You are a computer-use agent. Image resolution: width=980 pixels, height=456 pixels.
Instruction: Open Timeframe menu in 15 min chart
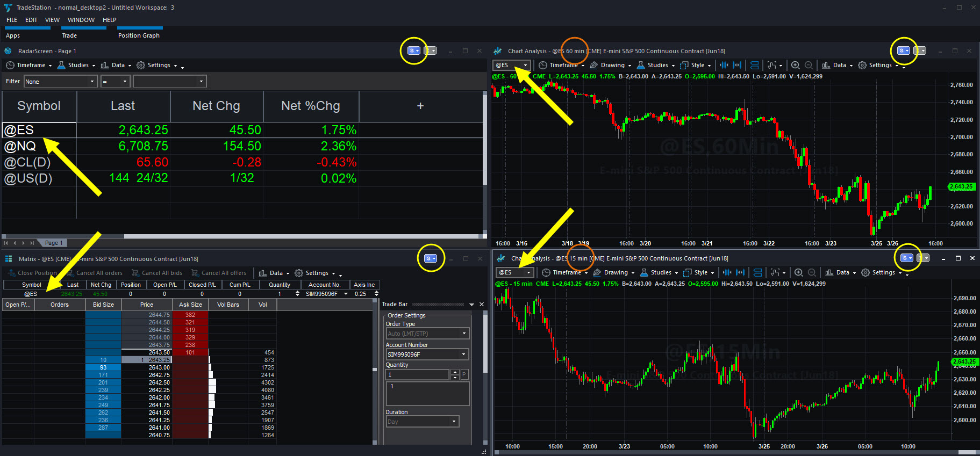point(564,272)
